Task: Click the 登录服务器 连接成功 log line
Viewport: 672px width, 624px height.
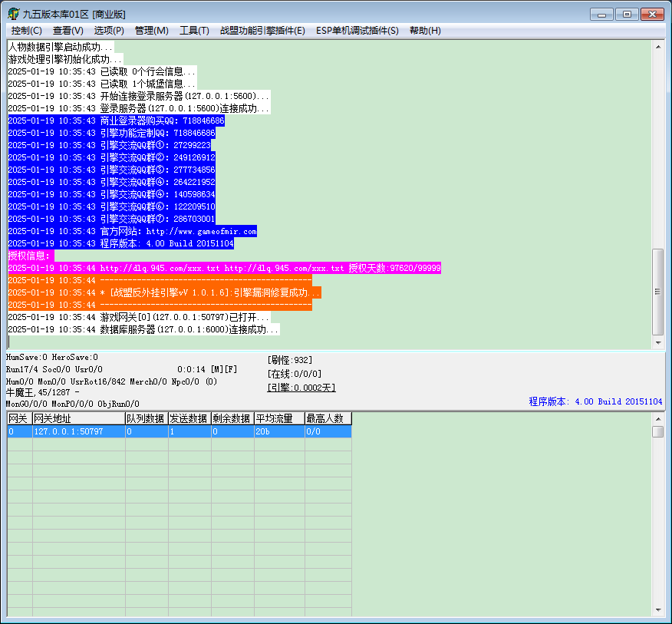Action: (140, 108)
